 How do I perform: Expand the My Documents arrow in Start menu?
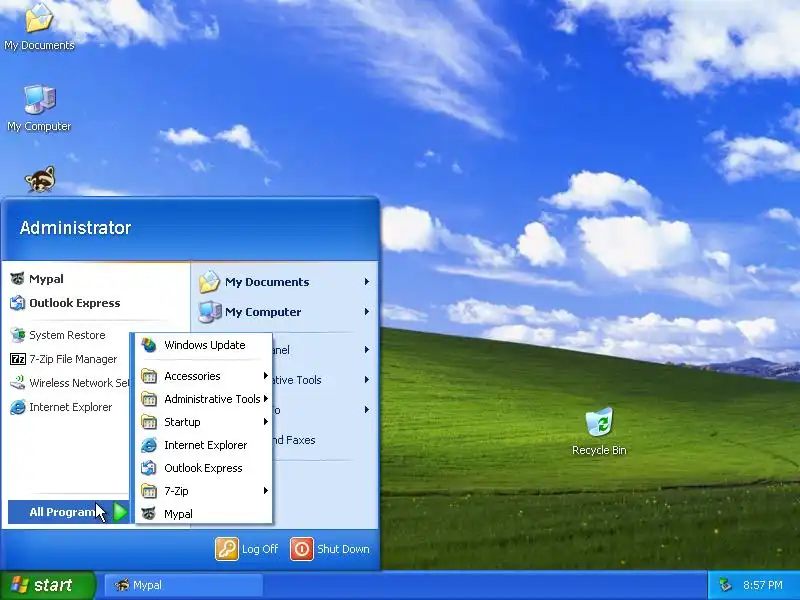(x=366, y=282)
